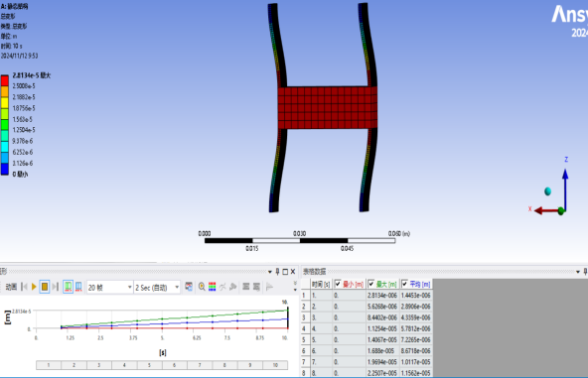Select result sets frames mode icon

78,287
